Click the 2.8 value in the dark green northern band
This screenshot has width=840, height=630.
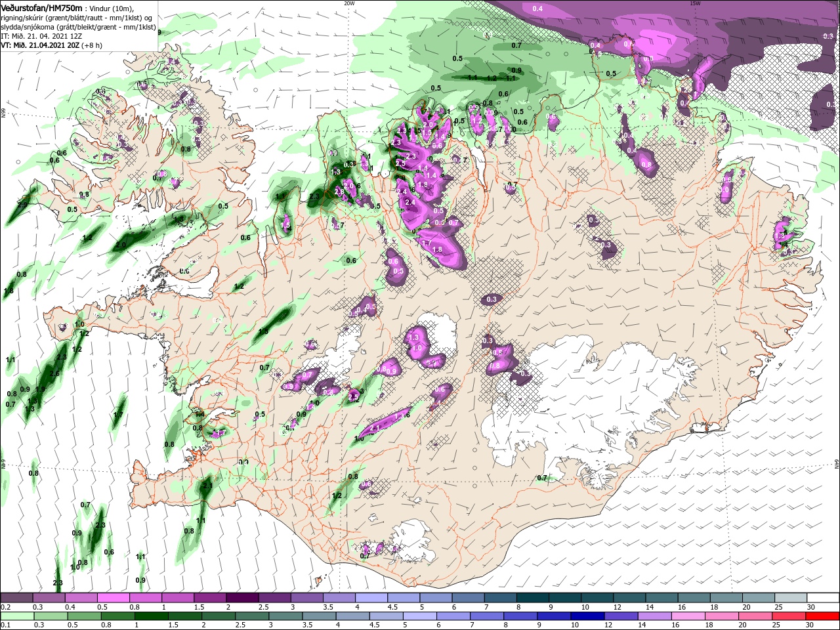339,192
